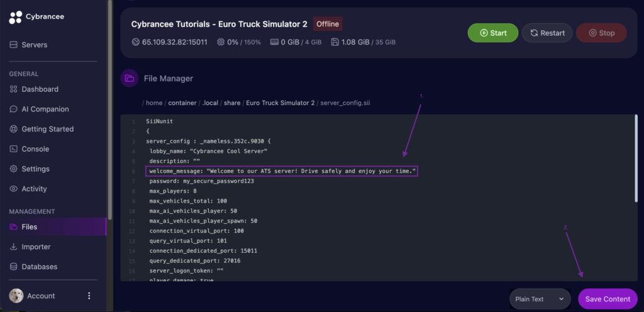Click the server_logon_token line
Screen dimensions: 644x312
(x=186, y=270)
